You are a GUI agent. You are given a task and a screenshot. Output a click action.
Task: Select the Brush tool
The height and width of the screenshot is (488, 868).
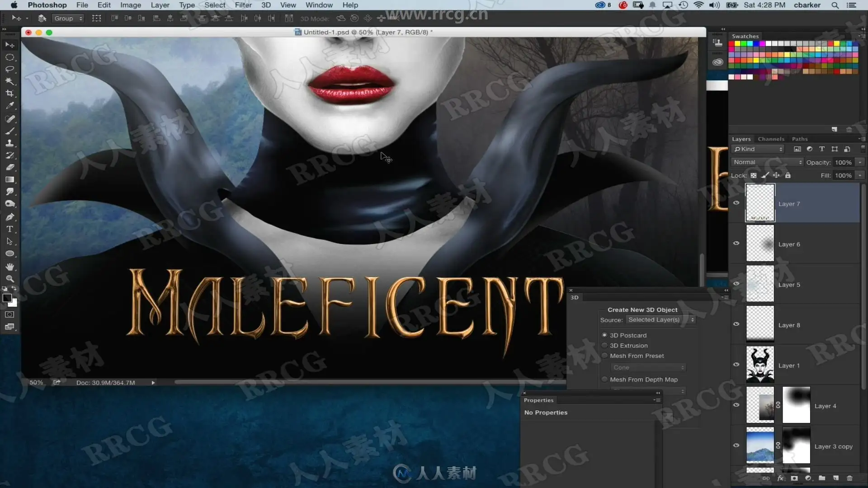(x=9, y=131)
